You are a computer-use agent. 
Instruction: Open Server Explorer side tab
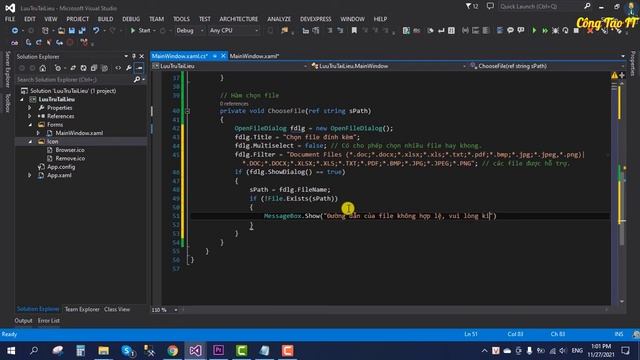click(x=7, y=69)
